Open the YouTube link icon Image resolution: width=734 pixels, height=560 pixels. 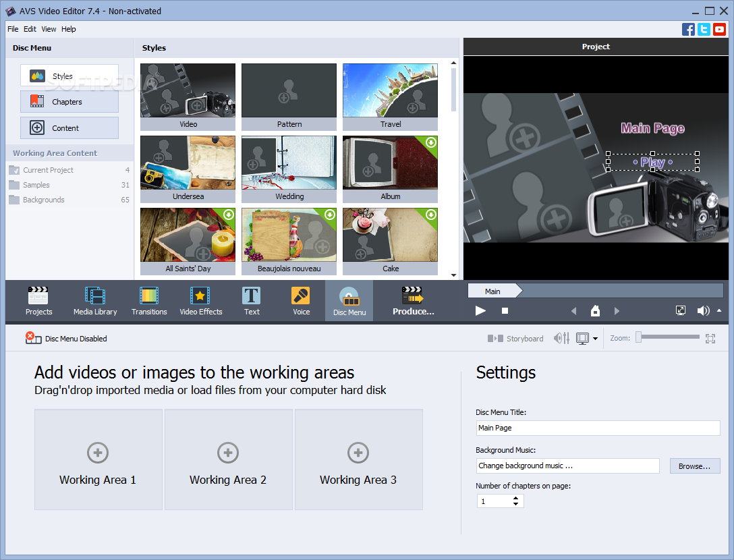[x=719, y=29]
